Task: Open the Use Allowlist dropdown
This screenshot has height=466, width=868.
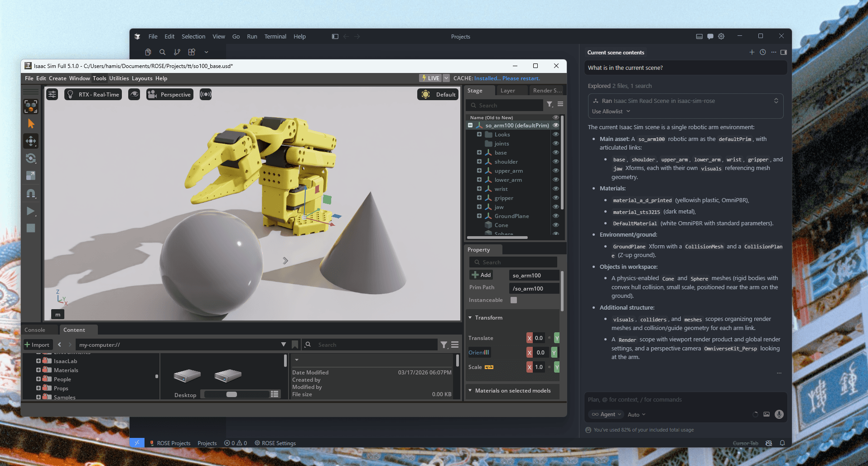Action: point(611,112)
